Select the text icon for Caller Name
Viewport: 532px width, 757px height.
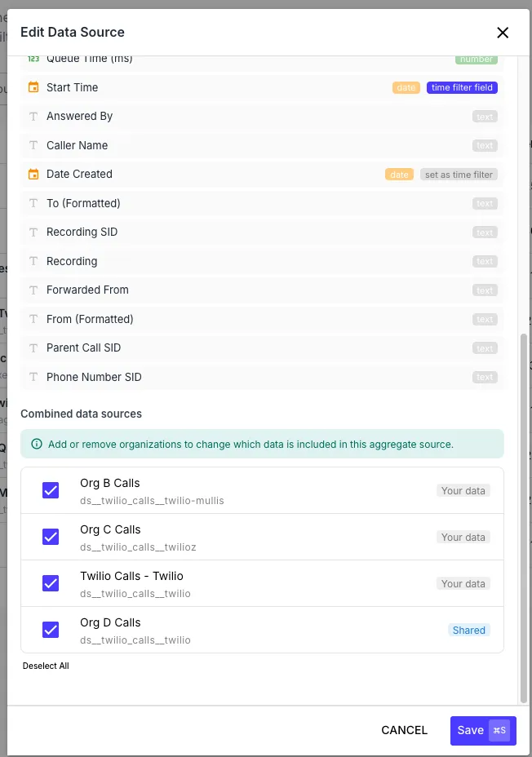(33, 145)
